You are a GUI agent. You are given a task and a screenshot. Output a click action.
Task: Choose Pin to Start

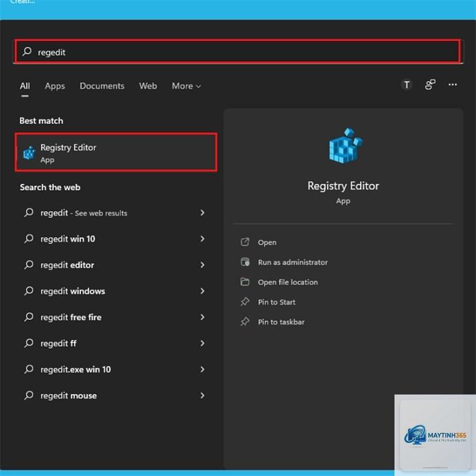click(276, 302)
